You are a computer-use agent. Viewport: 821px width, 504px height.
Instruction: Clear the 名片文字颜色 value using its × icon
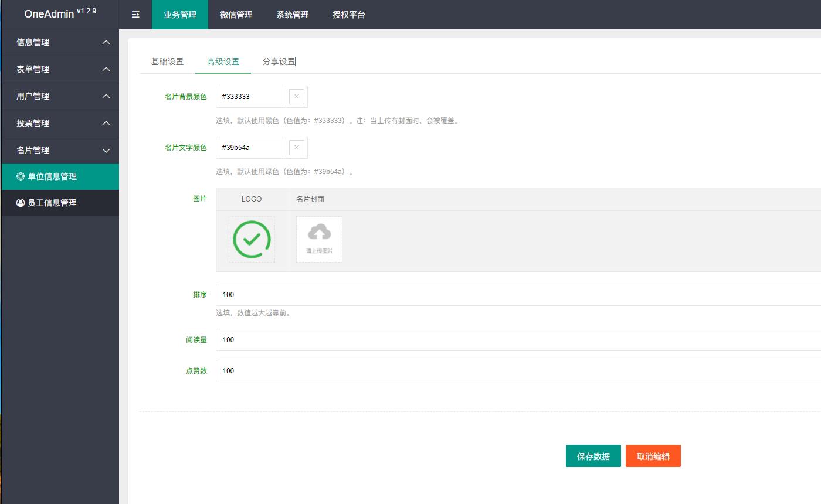point(296,147)
